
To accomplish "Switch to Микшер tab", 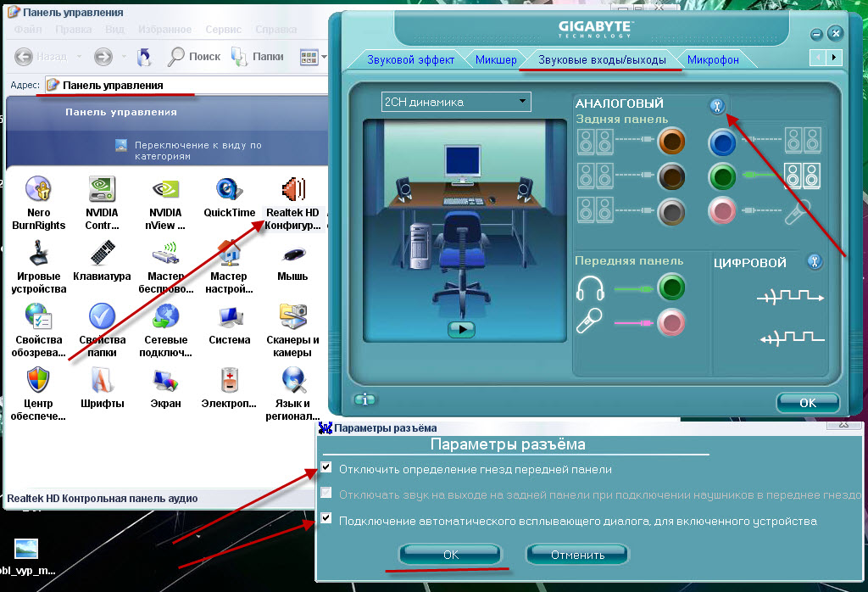I will click(x=496, y=60).
